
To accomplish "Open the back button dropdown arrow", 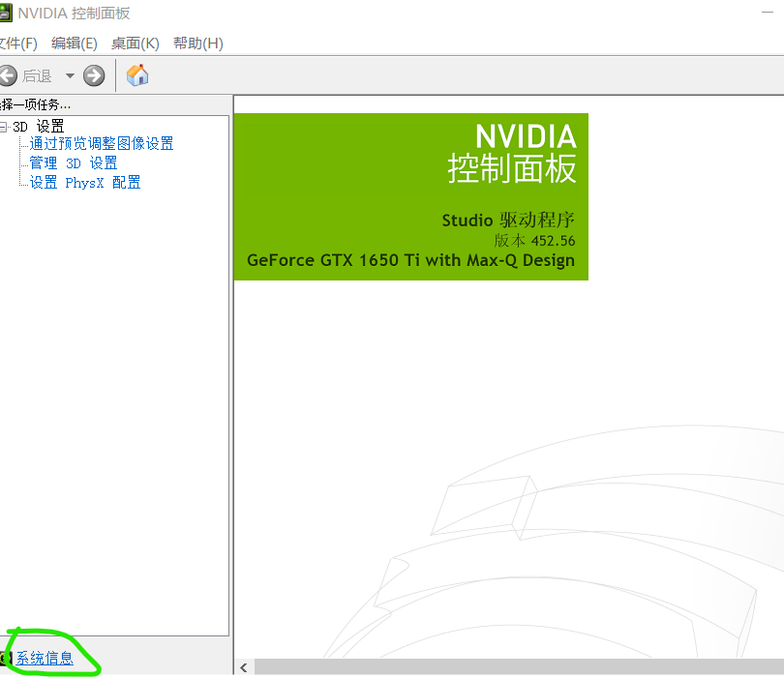I will point(69,74).
